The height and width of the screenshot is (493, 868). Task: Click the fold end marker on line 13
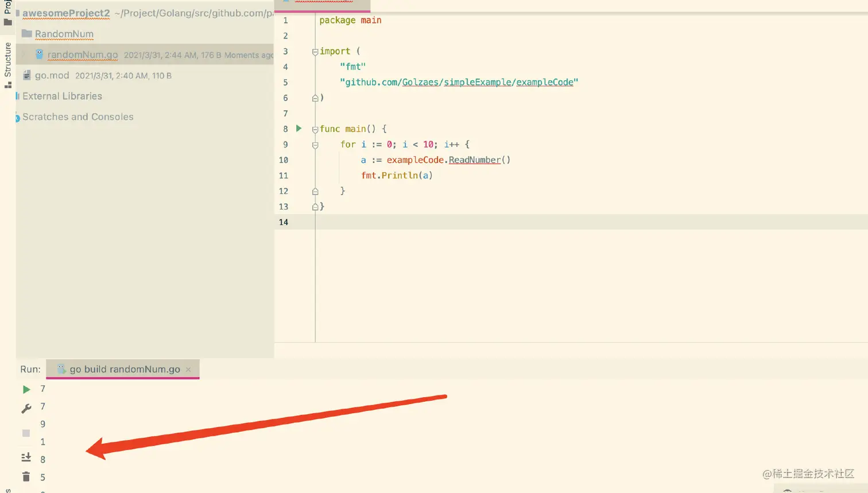pos(315,207)
